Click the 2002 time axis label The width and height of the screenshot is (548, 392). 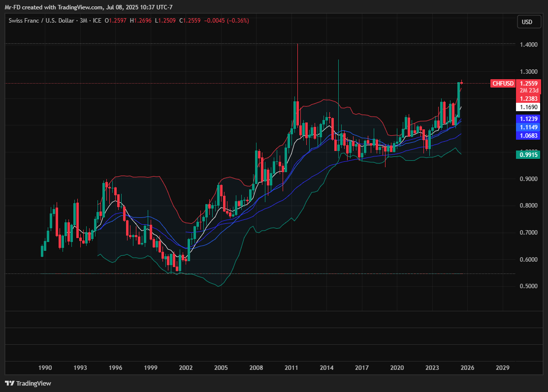[186, 367]
